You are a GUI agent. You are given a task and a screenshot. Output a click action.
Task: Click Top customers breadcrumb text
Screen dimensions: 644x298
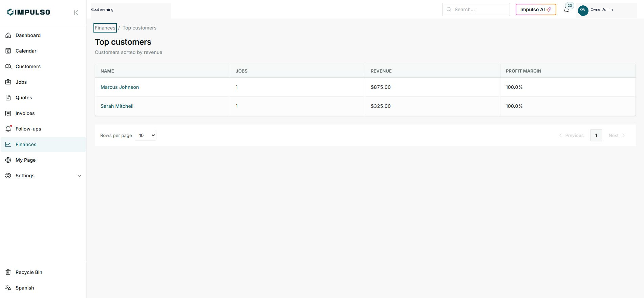tap(139, 28)
